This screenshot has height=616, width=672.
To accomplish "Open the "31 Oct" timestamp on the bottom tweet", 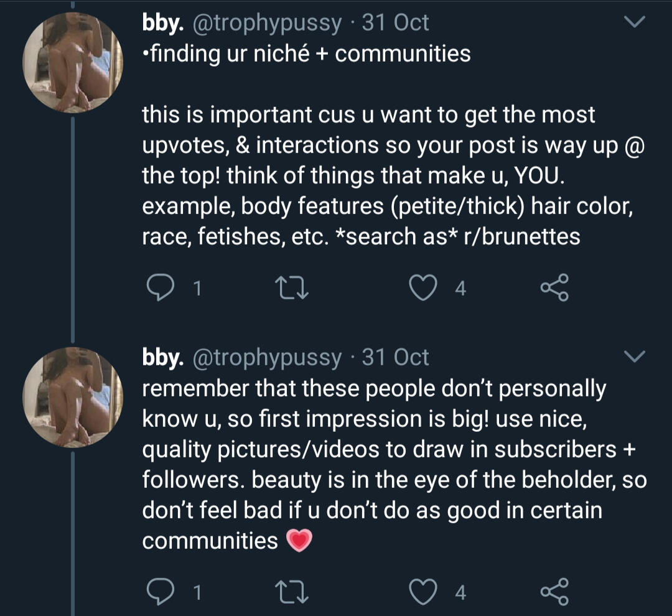I will pyautogui.click(x=395, y=357).
